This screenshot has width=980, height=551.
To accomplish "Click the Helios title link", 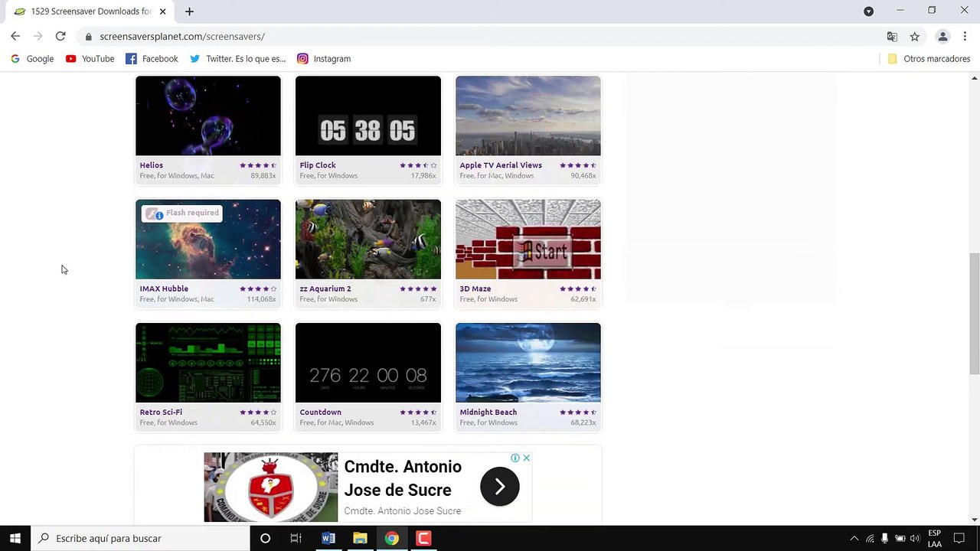I will [x=152, y=165].
